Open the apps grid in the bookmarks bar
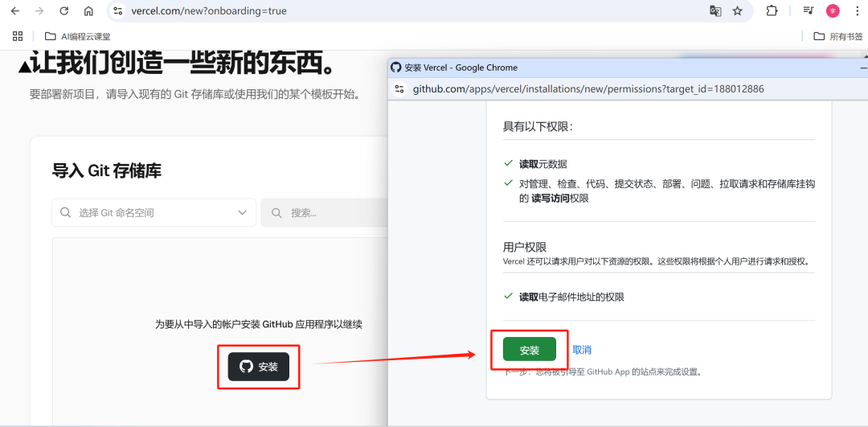 (x=18, y=36)
